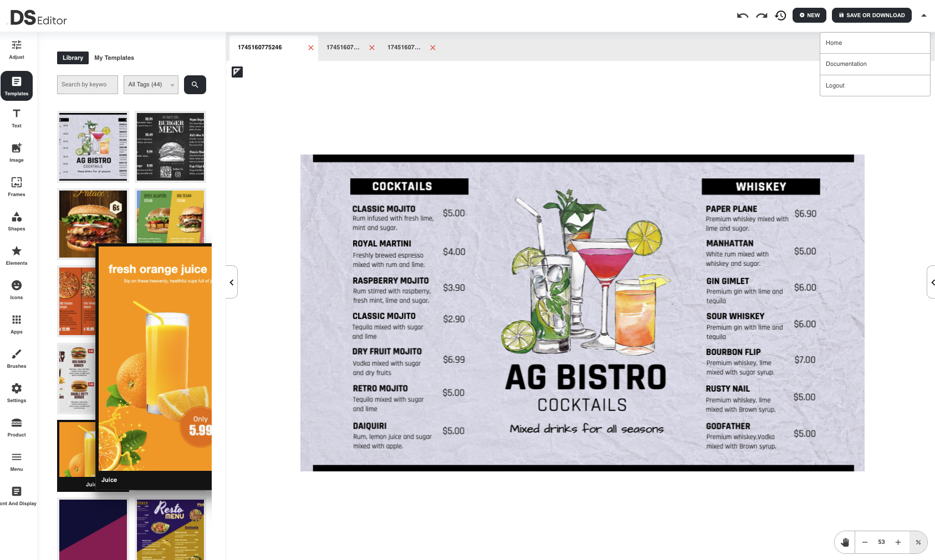This screenshot has height=560, width=935.
Task: Select the AG Bistro cocktails template thumbnail
Action: tap(93, 147)
